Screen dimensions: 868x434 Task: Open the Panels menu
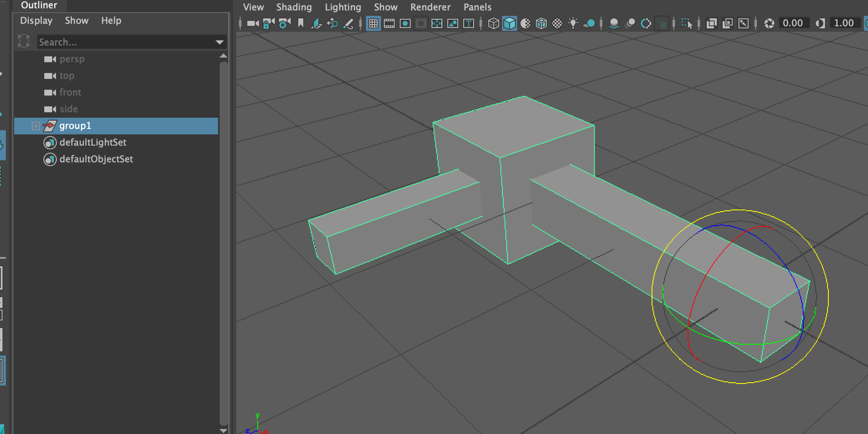click(477, 7)
